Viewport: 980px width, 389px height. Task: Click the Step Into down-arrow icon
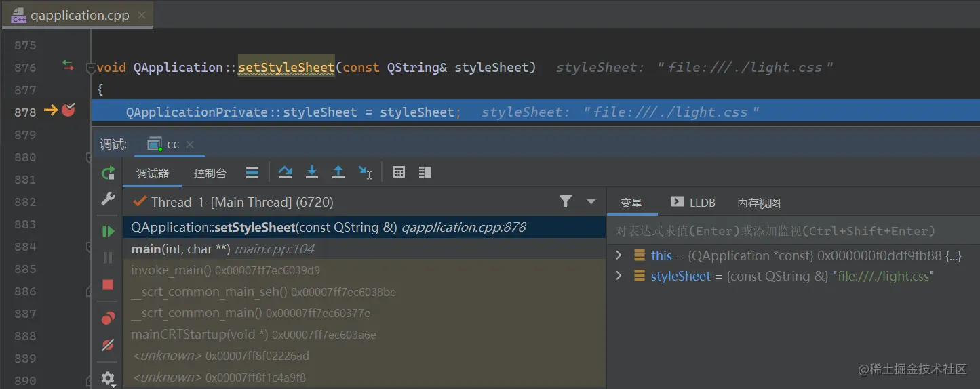point(312,173)
